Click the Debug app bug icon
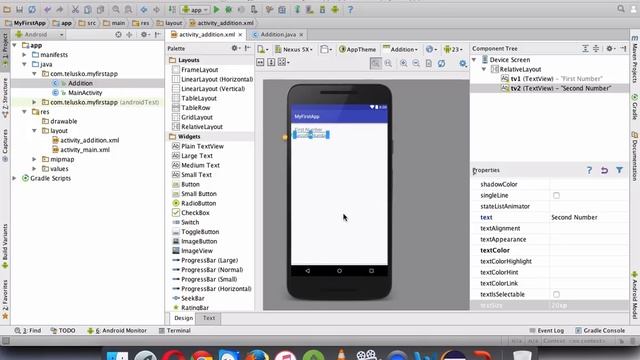Screen dimensions: 640x360 click(x=229, y=9)
